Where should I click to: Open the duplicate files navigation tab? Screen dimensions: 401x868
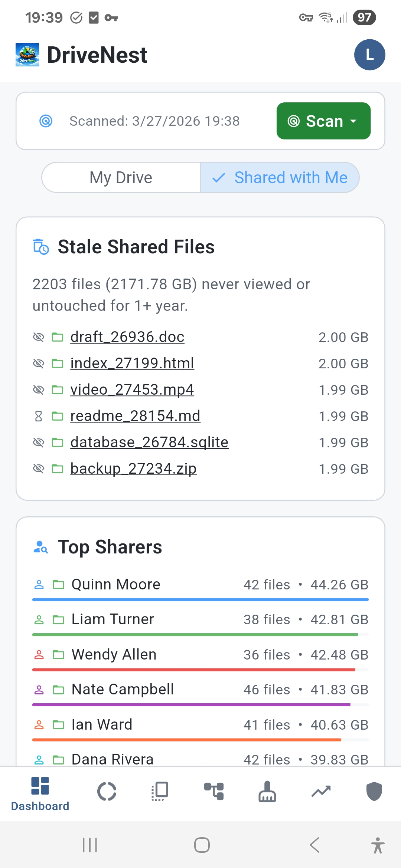pos(160,792)
